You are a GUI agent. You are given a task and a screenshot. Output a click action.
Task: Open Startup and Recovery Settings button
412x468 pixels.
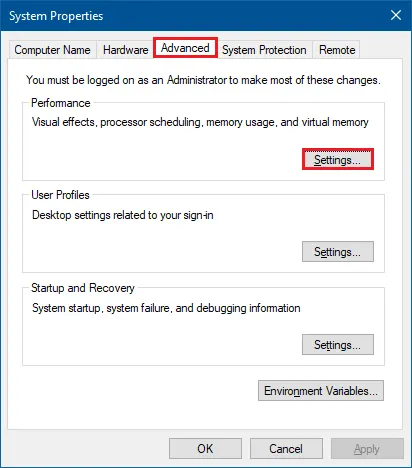coord(338,345)
